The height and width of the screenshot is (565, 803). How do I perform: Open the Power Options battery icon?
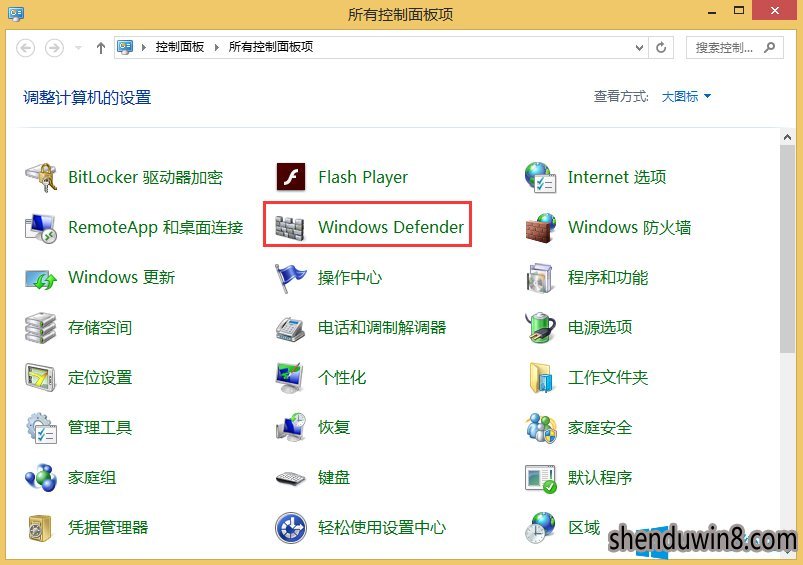pyautogui.click(x=540, y=327)
